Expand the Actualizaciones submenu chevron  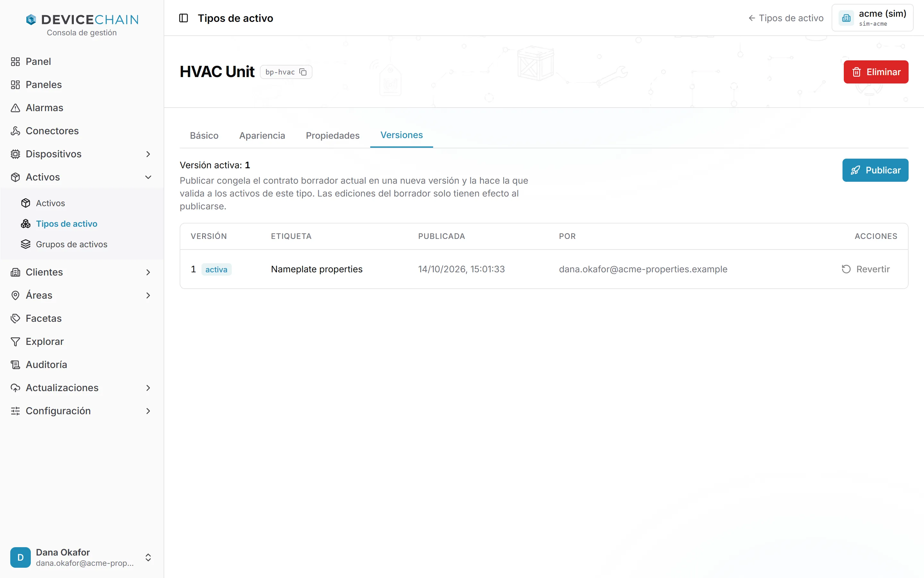(148, 388)
